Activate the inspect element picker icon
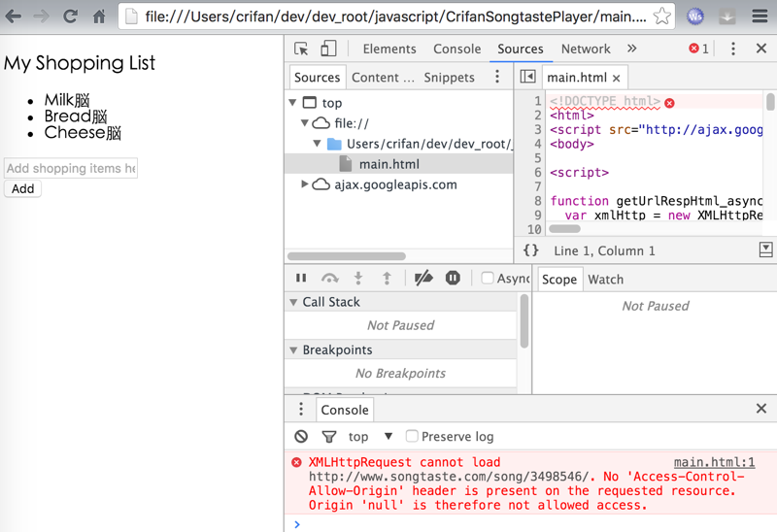Viewport: 777px width, 532px height. 301,49
